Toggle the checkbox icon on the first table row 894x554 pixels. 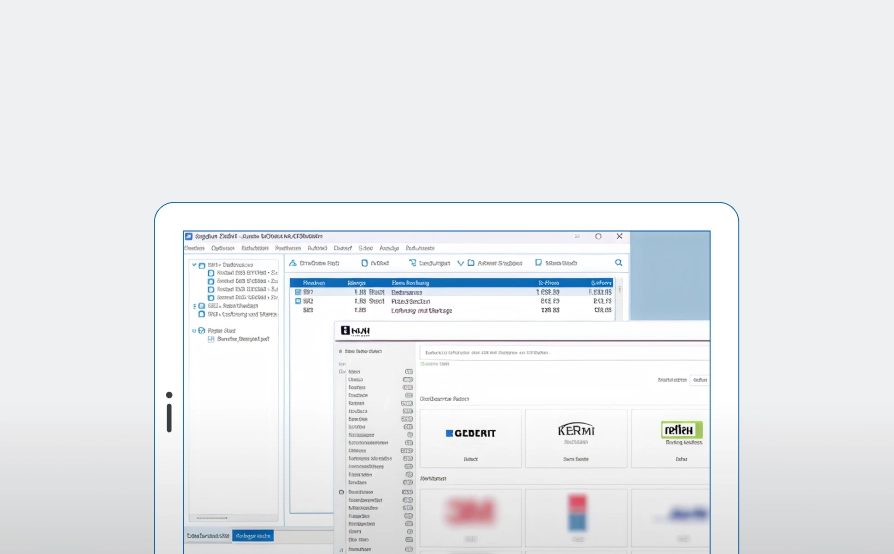[298, 292]
